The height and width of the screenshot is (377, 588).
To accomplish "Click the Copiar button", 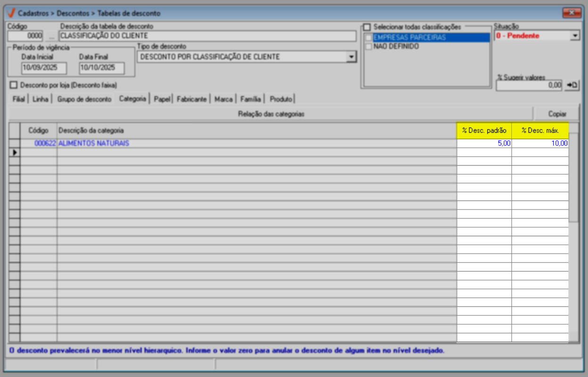I will [557, 114].
